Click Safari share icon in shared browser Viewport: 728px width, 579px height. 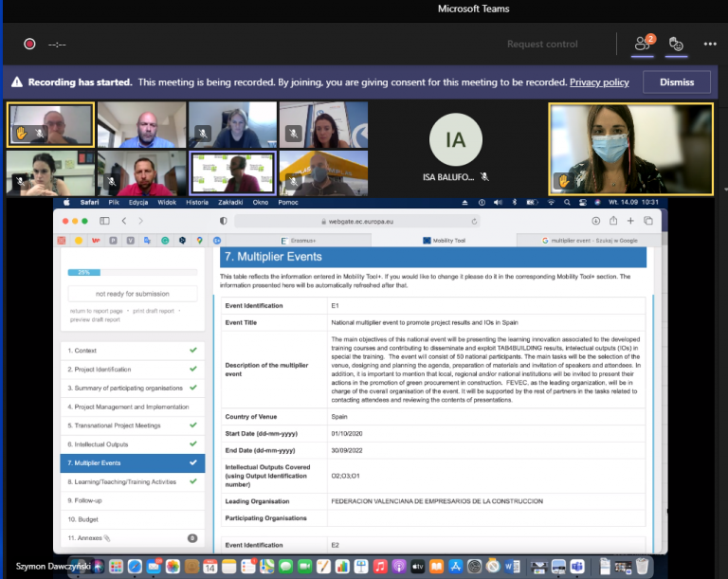[x=613, y=221]
